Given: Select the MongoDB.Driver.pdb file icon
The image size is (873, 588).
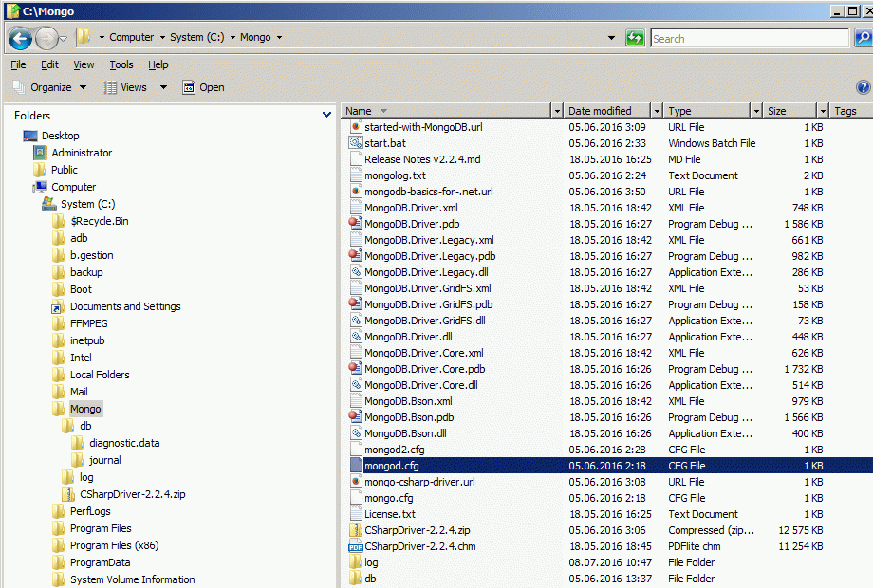Looking at the screenshot, I should pos(356,224).
